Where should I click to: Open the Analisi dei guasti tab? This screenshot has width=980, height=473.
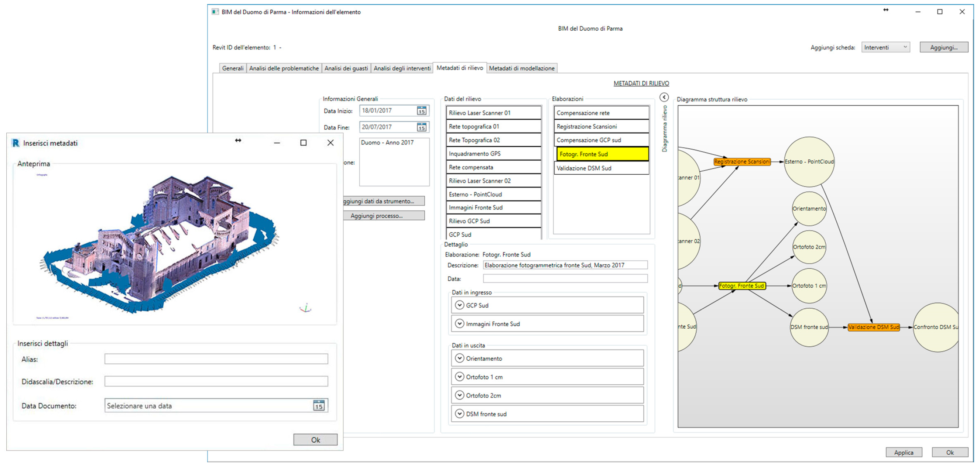tap(346, 68)
